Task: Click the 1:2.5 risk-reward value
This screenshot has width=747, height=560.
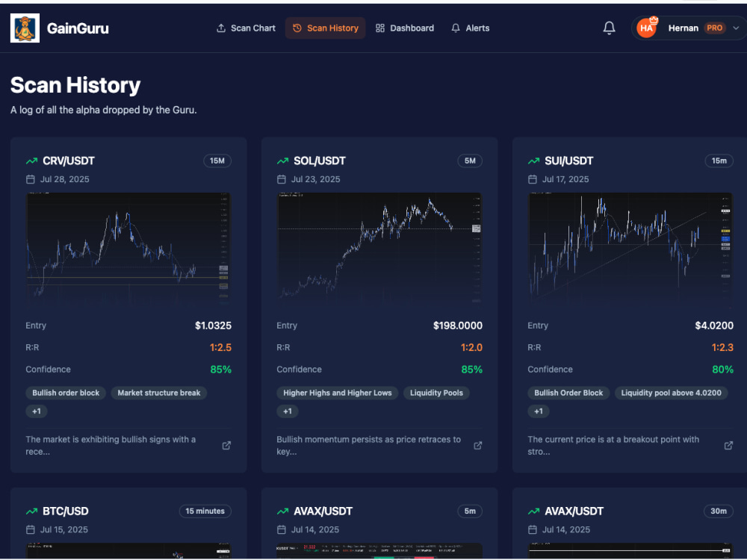Action: [x=220, y=348]
